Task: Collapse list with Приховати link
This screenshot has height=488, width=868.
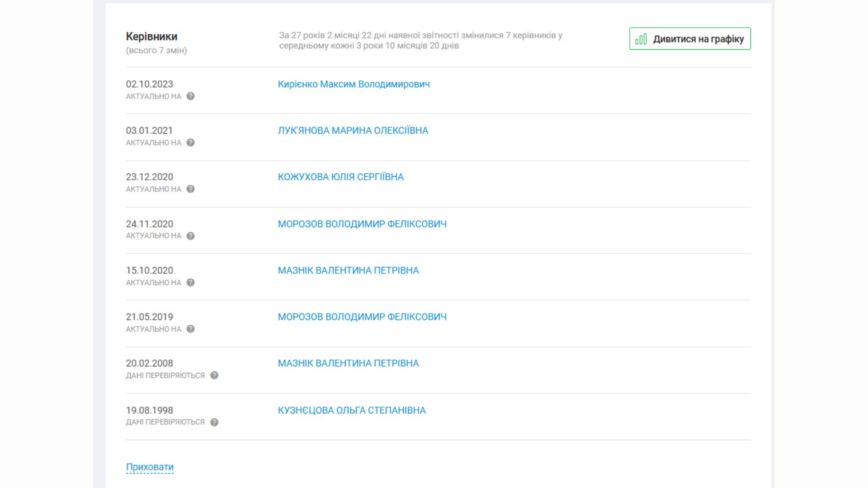Action: [150, 467]
